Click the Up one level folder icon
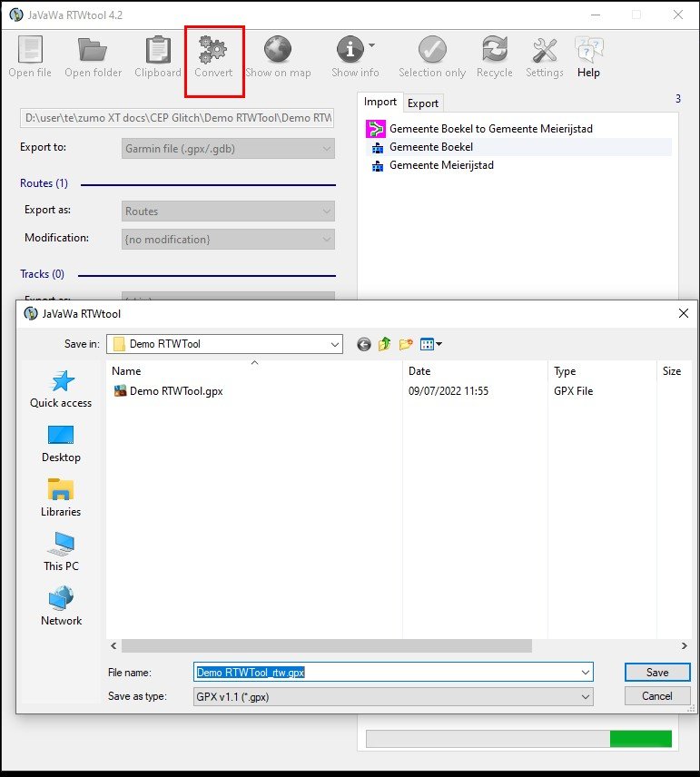This screenshot has height=777, width=700. pos(385,344)
